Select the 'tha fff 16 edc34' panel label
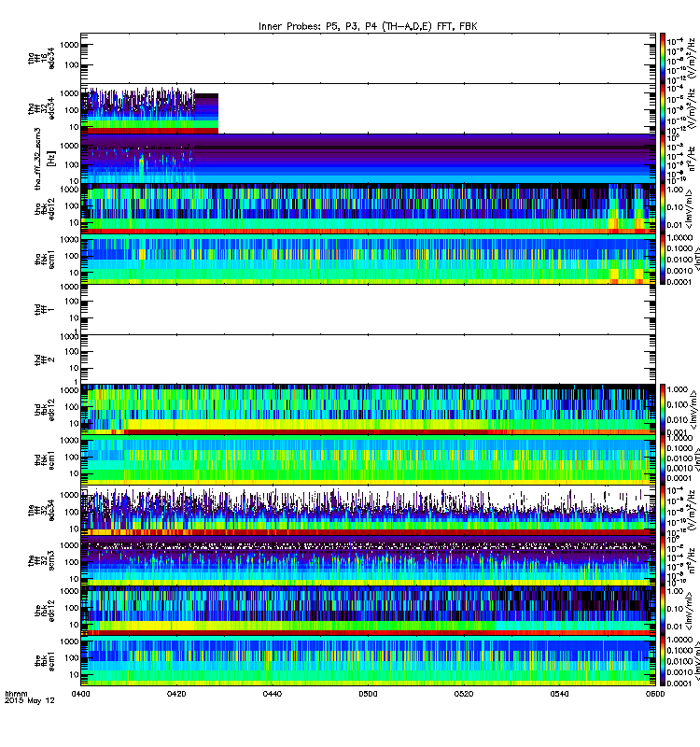 pos(42,58)
